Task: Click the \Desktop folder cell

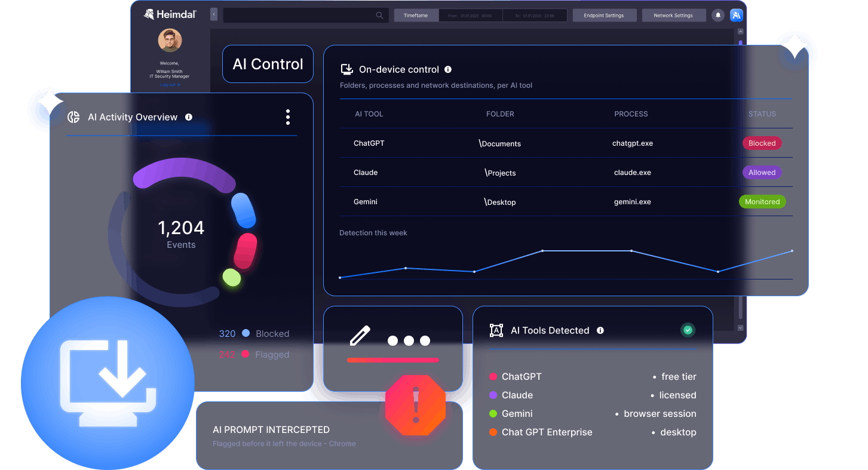Action: 500,202
